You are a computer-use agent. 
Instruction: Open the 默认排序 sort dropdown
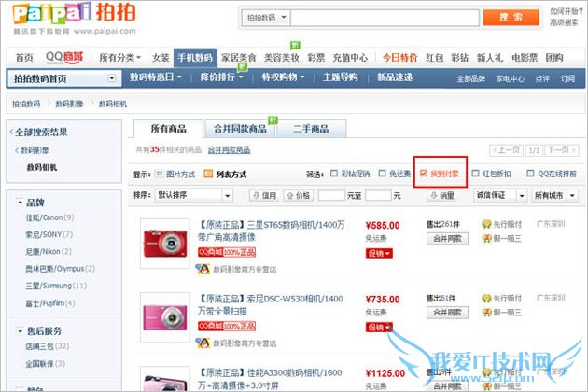(194, 195)
